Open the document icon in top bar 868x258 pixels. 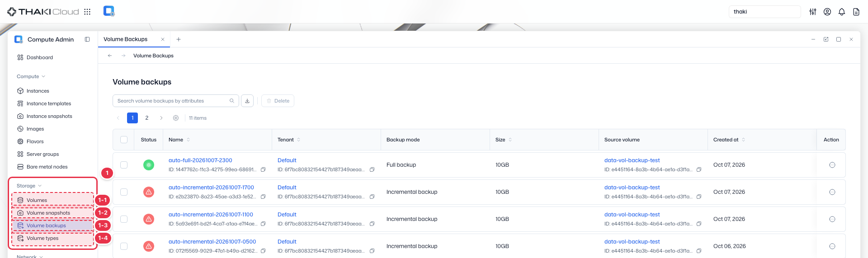[856, 12]
